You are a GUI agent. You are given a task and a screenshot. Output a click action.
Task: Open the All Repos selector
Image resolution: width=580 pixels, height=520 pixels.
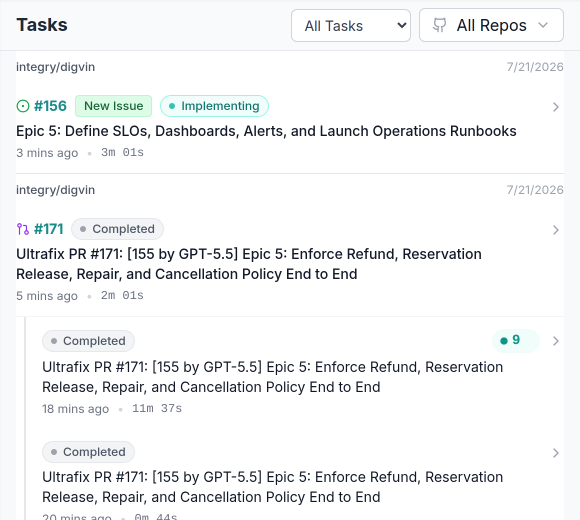491,26
